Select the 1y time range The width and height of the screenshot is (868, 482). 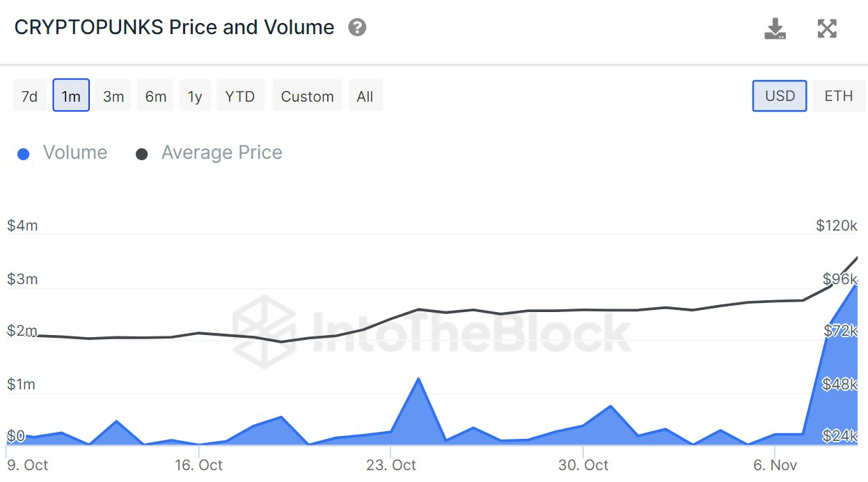(x=195, y=96)
